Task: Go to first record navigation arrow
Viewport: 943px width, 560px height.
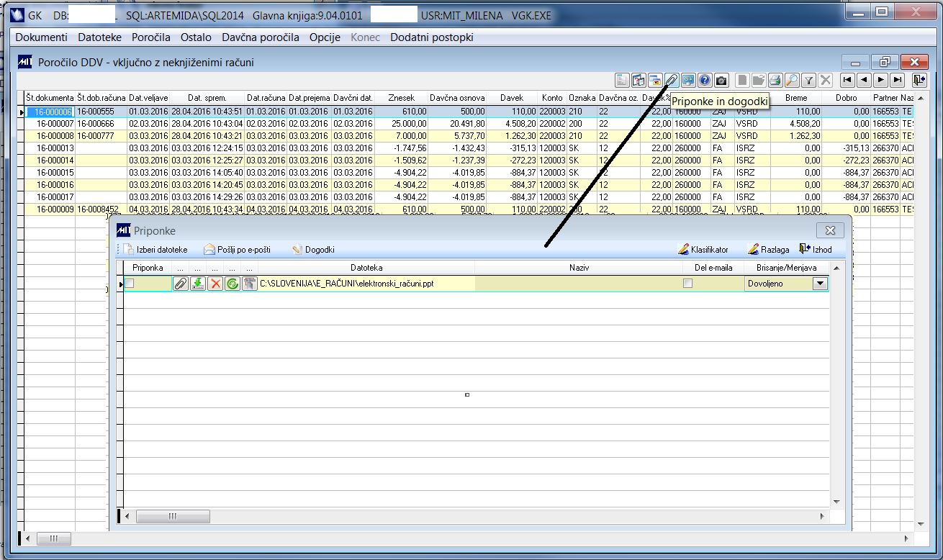Action: [847, 80]
